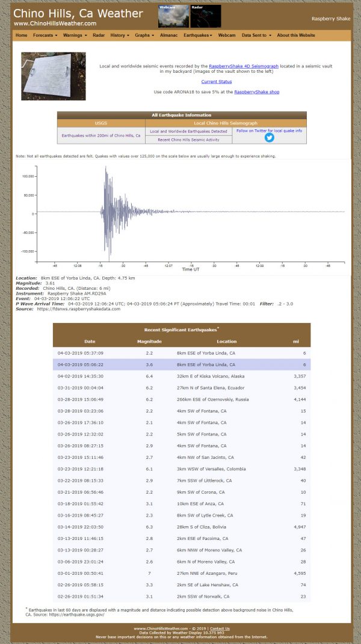Follow the RaspberryShake 4D Seismograph link

(244, 66)
